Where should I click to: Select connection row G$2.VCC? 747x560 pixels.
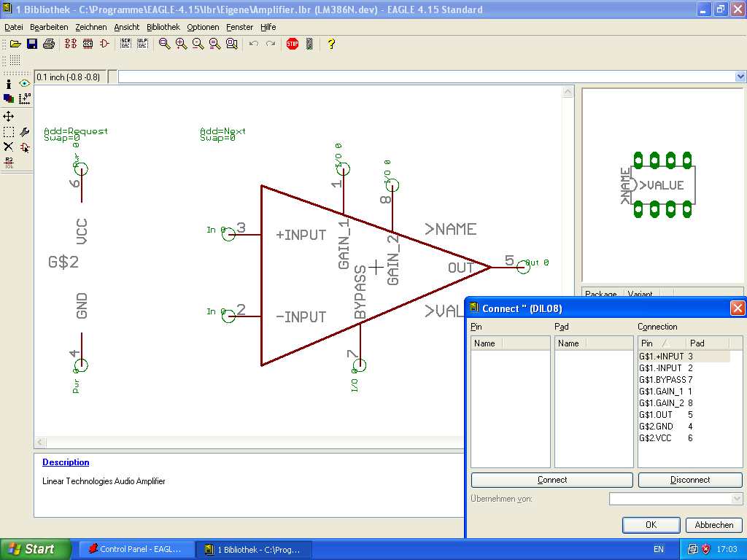[684, 438]
